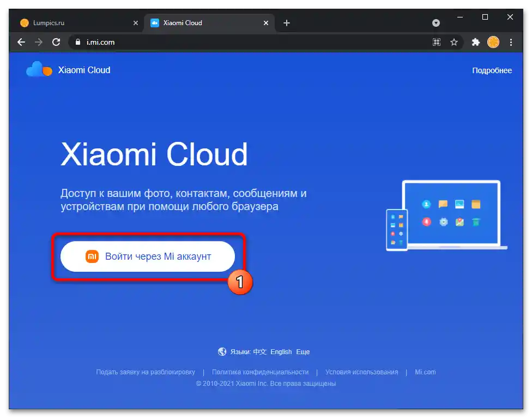
Task: Open the QR/apps grid icon in address bar
Action: coord(436,42)
